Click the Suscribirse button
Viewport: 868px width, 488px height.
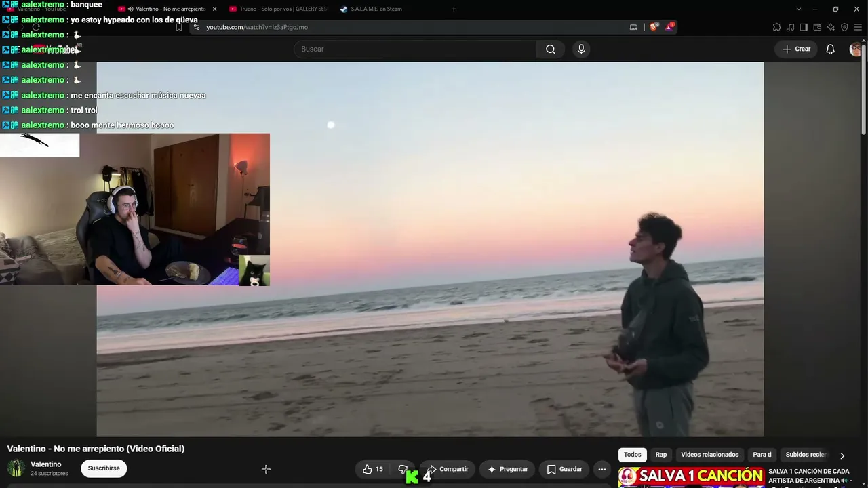click(104, 468)
